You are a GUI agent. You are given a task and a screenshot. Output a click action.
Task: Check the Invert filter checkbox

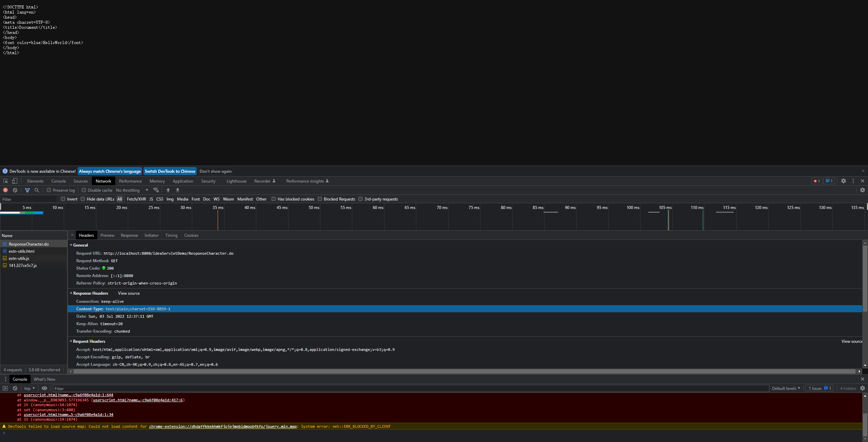(x=63, y=199)
